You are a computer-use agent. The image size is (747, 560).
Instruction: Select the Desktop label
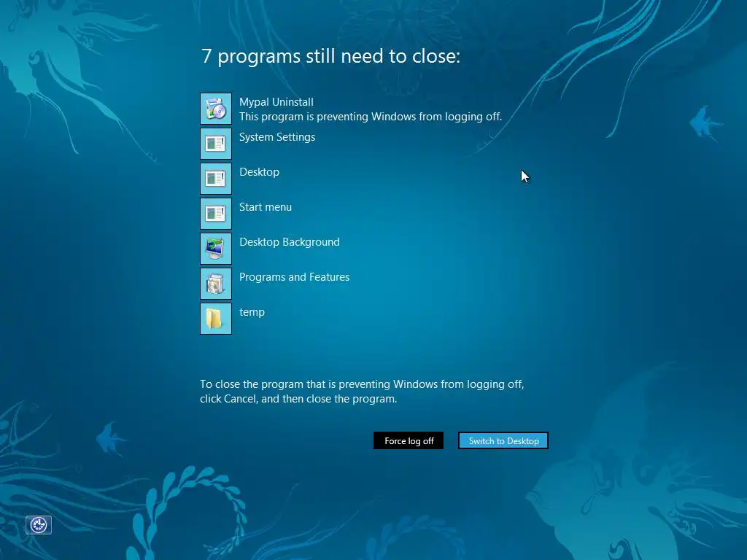[259, 172]
